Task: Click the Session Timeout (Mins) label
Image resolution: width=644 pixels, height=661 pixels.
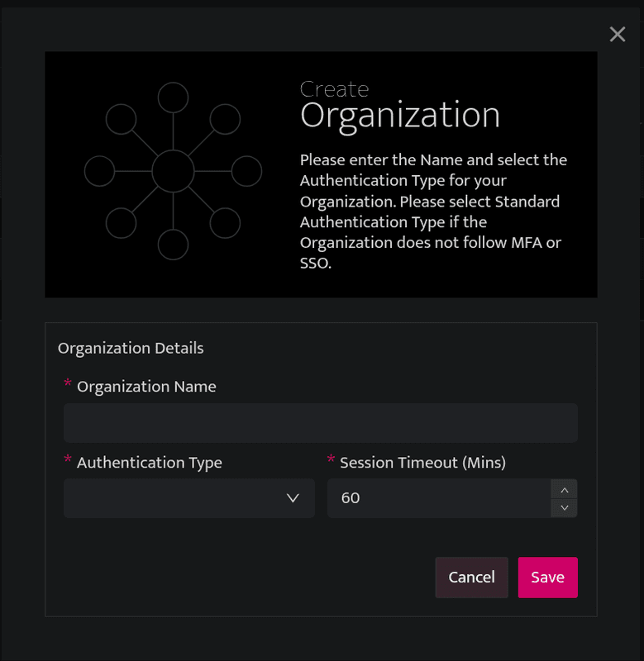Action: click(x=422, y=463)
